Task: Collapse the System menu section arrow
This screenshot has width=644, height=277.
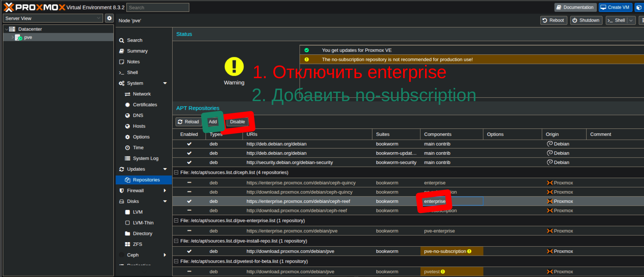Action: pos(165,83)
